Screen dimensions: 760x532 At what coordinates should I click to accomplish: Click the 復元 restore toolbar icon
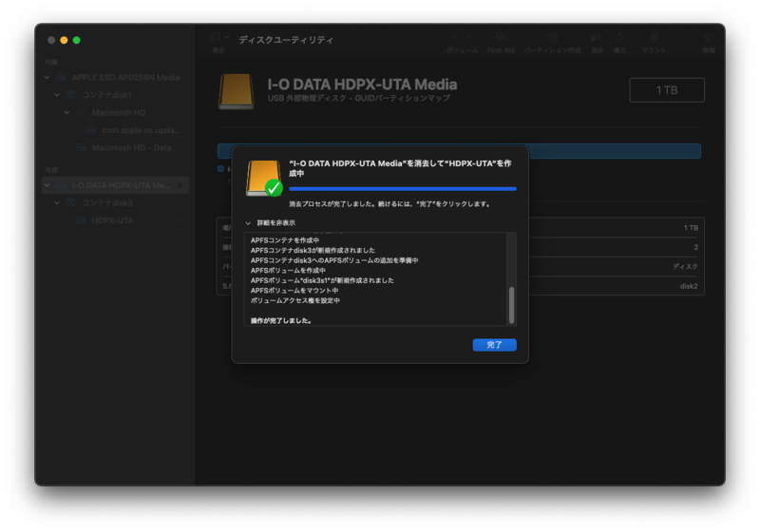tap(619, 37)
